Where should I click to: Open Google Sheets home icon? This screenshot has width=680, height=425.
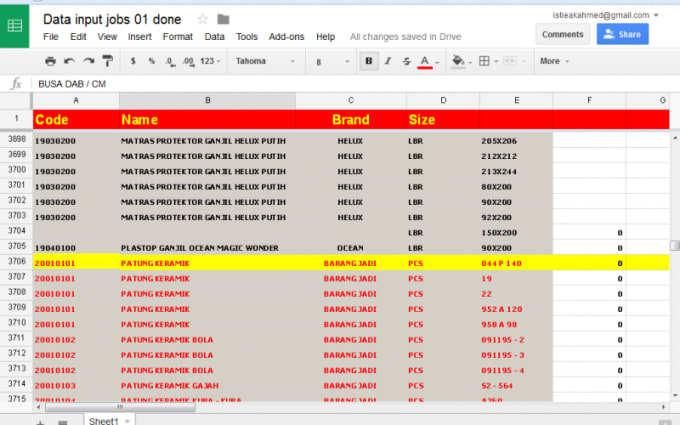click(x=16, y=27)
